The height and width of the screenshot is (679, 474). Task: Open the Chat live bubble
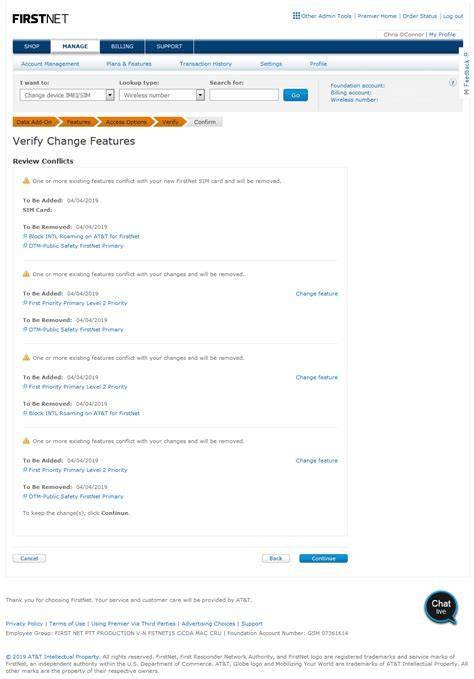coord(441,607)
